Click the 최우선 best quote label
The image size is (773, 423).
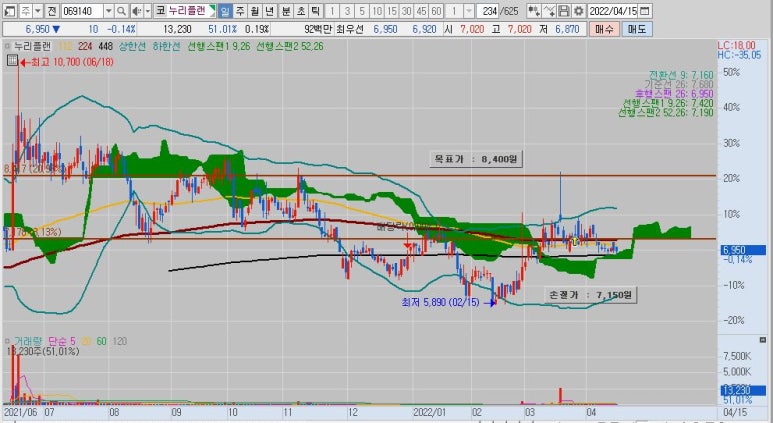pyautogui.click(x=350, y=29)
